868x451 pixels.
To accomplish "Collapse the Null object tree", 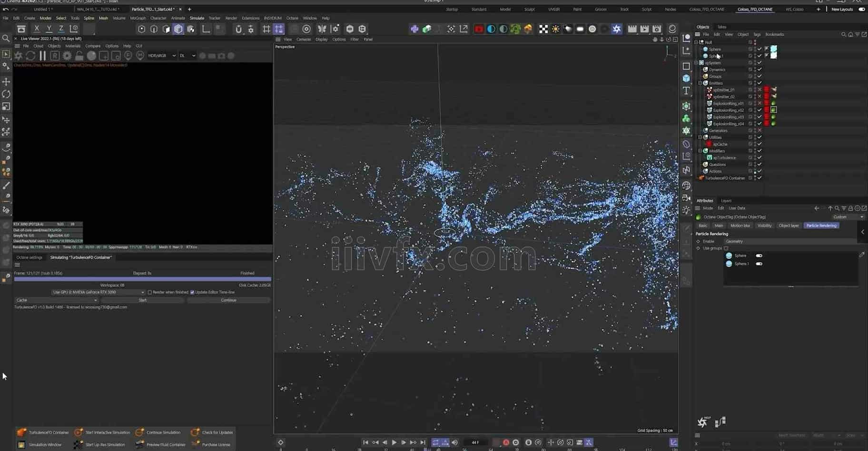I will (696, 42).
